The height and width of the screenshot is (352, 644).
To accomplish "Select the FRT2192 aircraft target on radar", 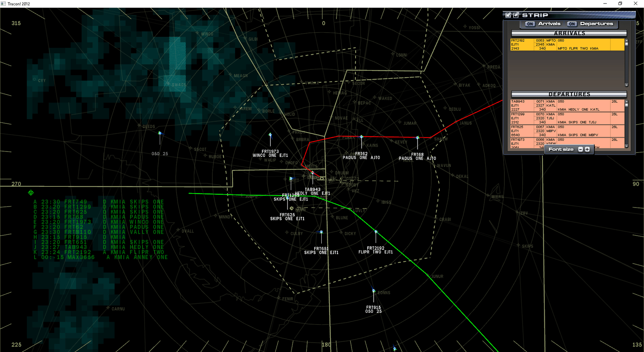I will tap(376, 232).
